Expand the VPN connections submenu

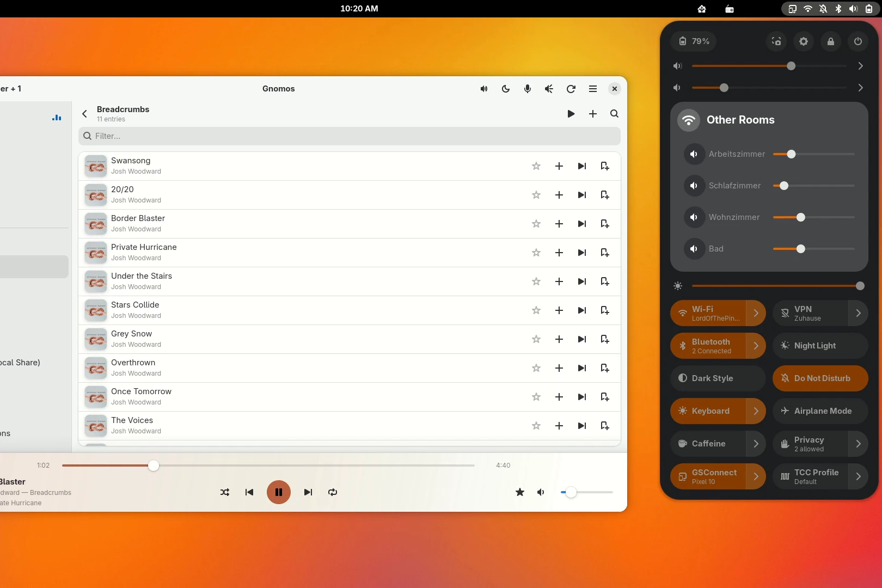[x=859, y=313]
